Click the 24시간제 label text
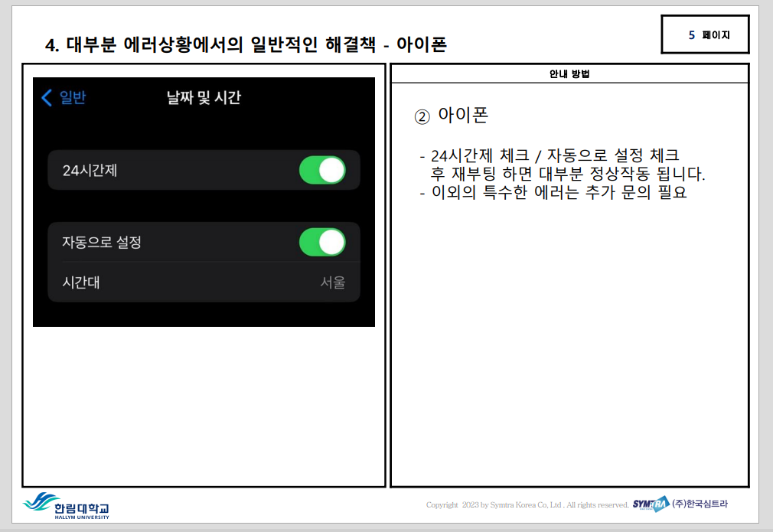 (90, 170)
